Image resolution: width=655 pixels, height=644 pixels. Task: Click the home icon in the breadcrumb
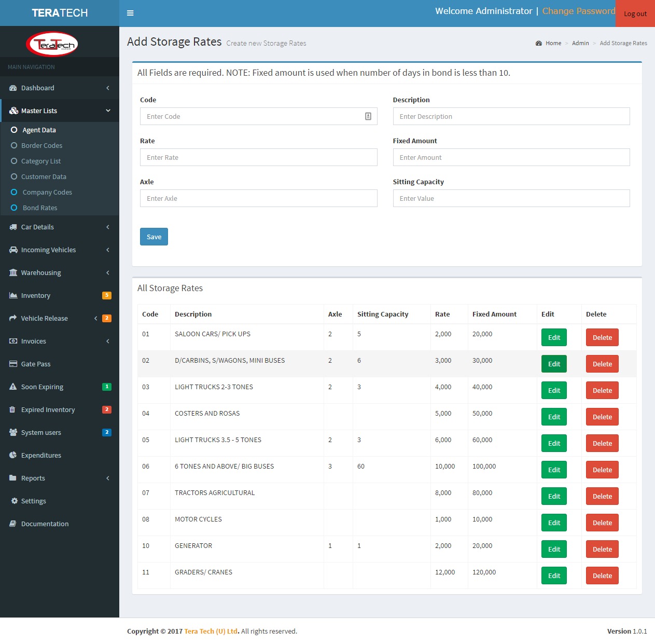point(538,43)
